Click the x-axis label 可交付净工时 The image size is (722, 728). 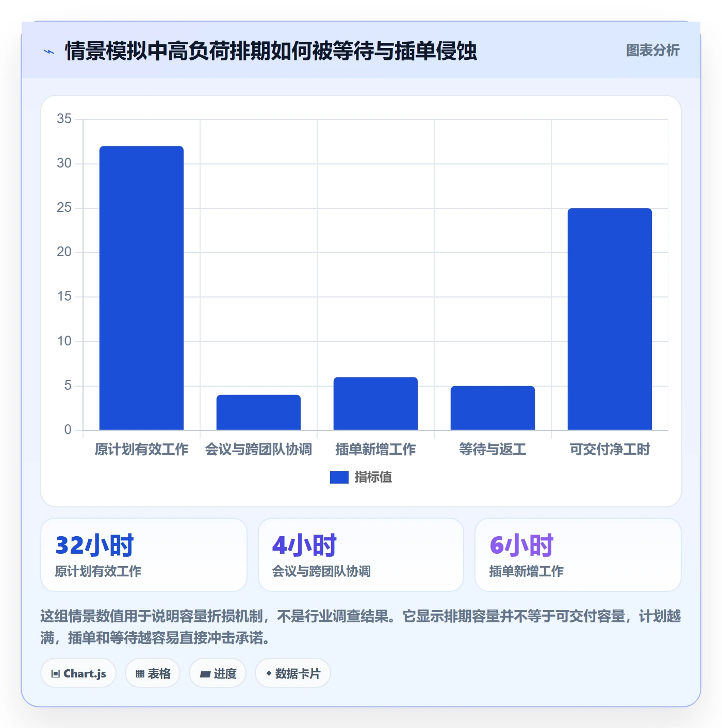pyautogui.click(x=610, y=450)
